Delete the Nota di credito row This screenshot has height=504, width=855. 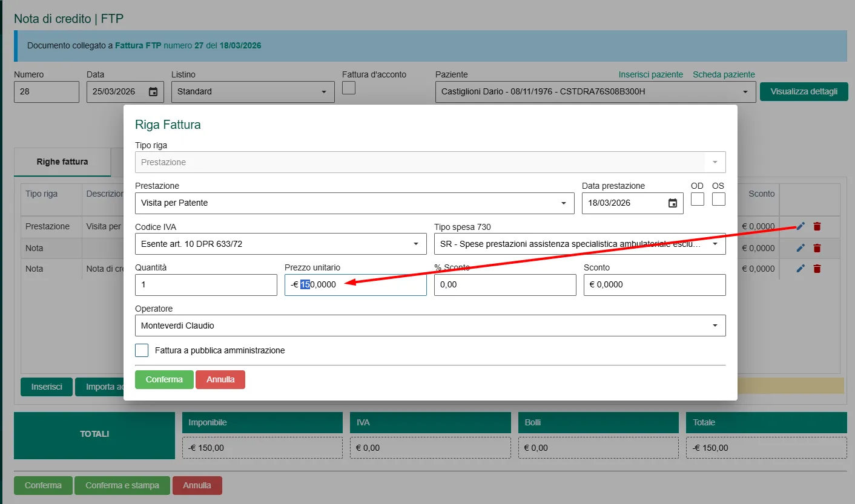click(817, 269)
